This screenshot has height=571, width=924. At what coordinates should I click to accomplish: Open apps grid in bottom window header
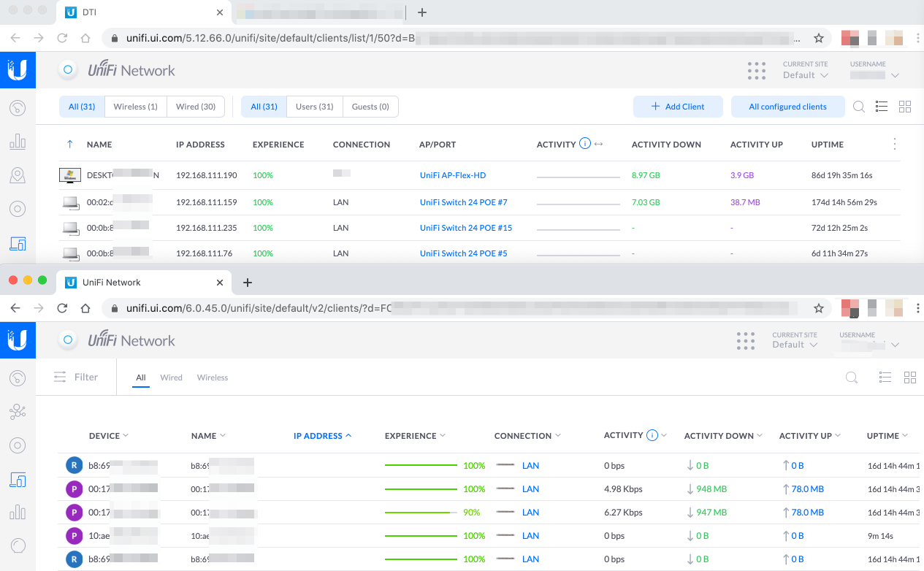[x=746, y=341]
